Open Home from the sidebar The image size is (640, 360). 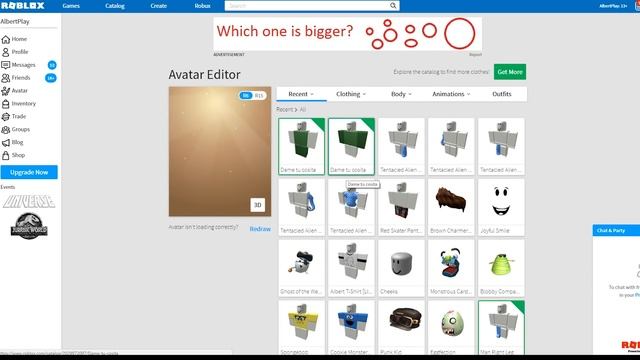14,39
